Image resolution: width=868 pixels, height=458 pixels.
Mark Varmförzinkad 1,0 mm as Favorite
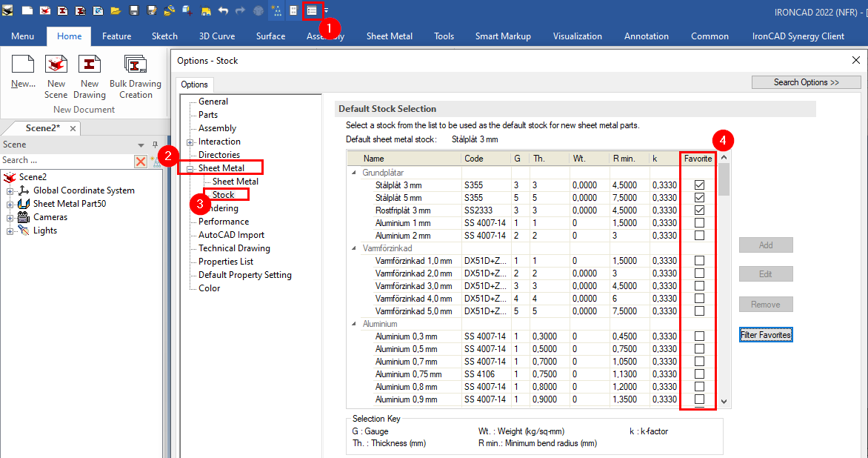point(698,260)
